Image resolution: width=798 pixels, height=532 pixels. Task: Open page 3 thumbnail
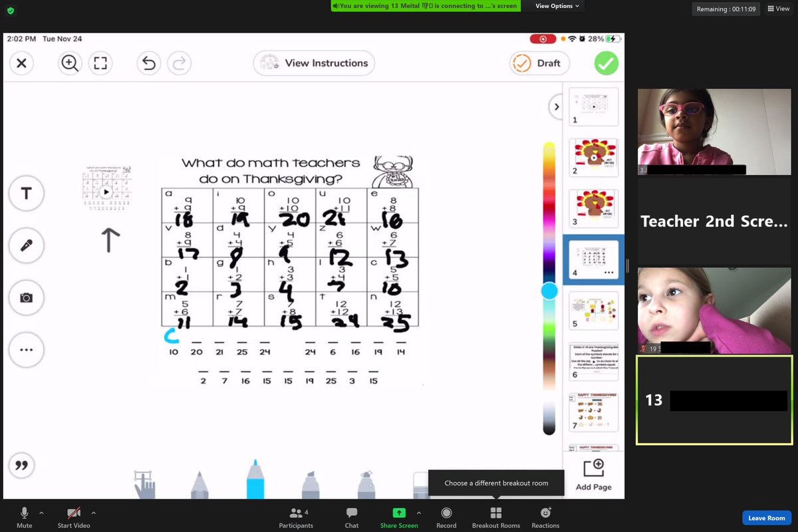(x=594, y=209)
